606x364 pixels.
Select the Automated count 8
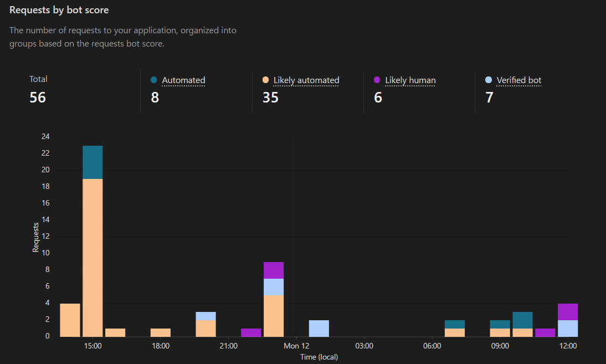click(x=155, y=98)
